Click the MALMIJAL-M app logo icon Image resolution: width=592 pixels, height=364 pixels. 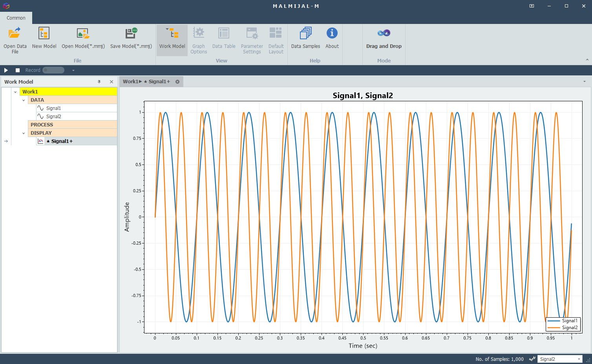(x=6, y=6)
